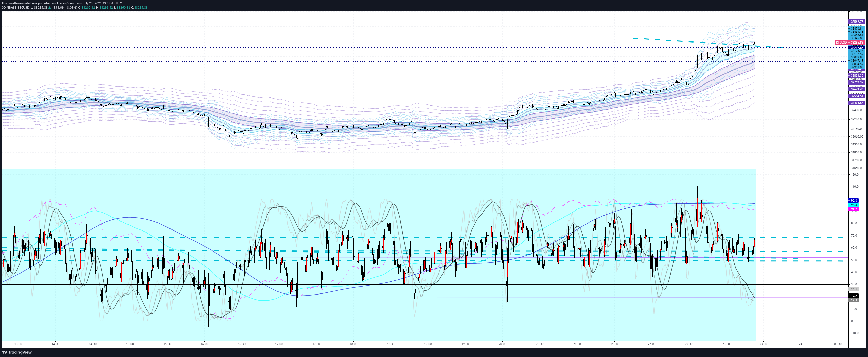Click the 32851.30 purple price label

857,76
